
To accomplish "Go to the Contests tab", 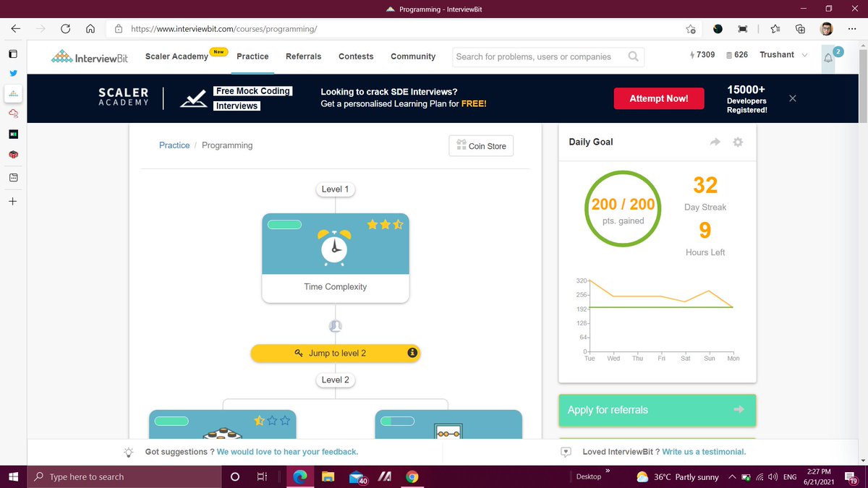I will pos(356,56).
